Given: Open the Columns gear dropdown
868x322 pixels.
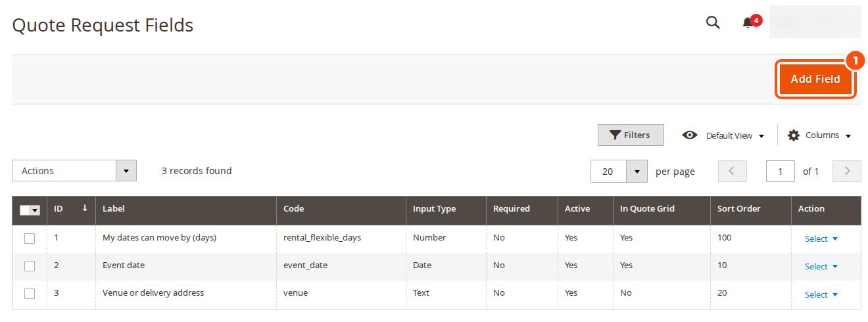Looking at the screenshot, I should [x=819, y=135].
